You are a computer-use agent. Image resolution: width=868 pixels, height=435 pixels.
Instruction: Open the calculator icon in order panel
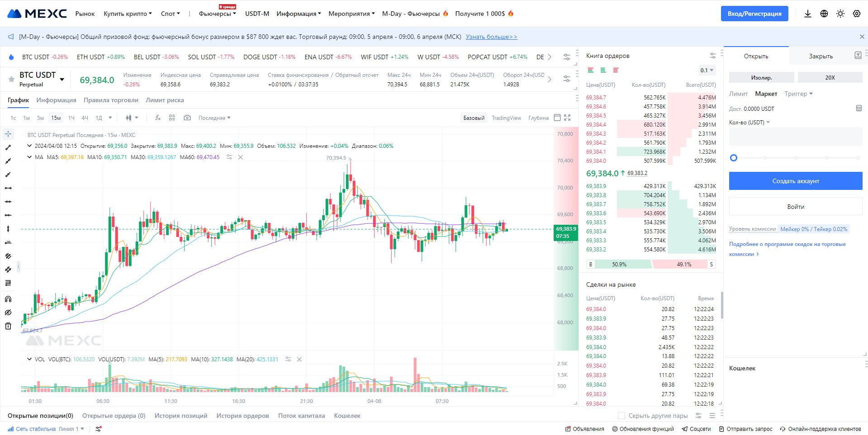859,108
